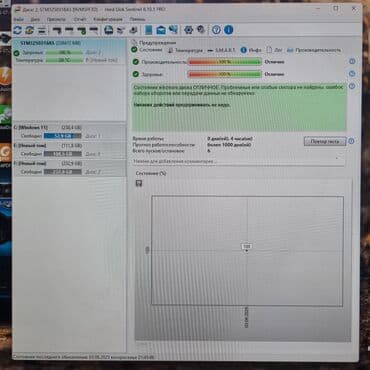
Task: Click help icon beside the Здоровье bar
Action: 352,74
